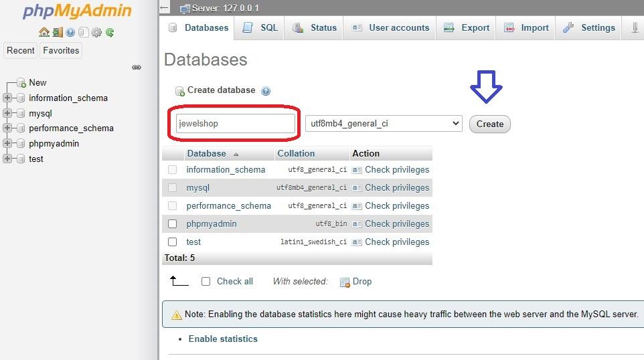Check privileges for mysql database
The height and width of the screenshot is (360, 644).
pos(391,187)
